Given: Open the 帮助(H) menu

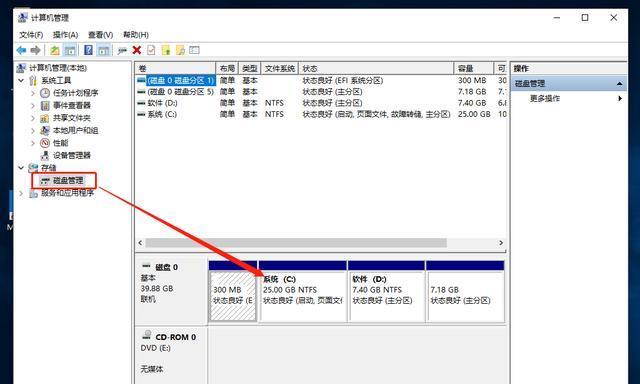Looking at the screenshot, I should point(136,35).
